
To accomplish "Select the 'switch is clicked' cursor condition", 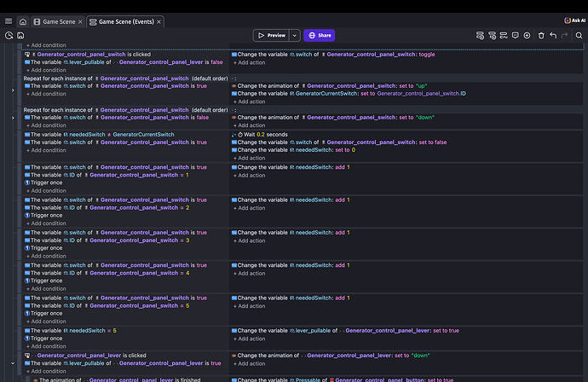I will tap(88, 55).
